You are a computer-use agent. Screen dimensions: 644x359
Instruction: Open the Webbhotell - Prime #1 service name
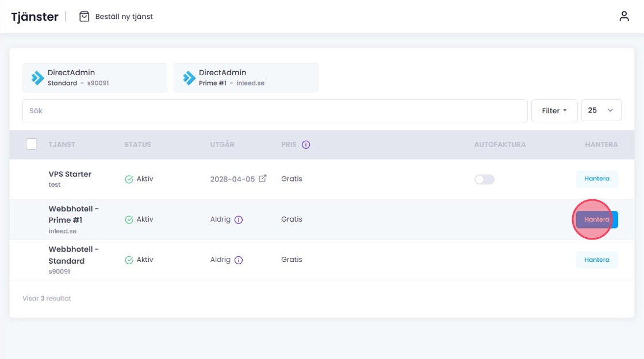tap(74, 214)
